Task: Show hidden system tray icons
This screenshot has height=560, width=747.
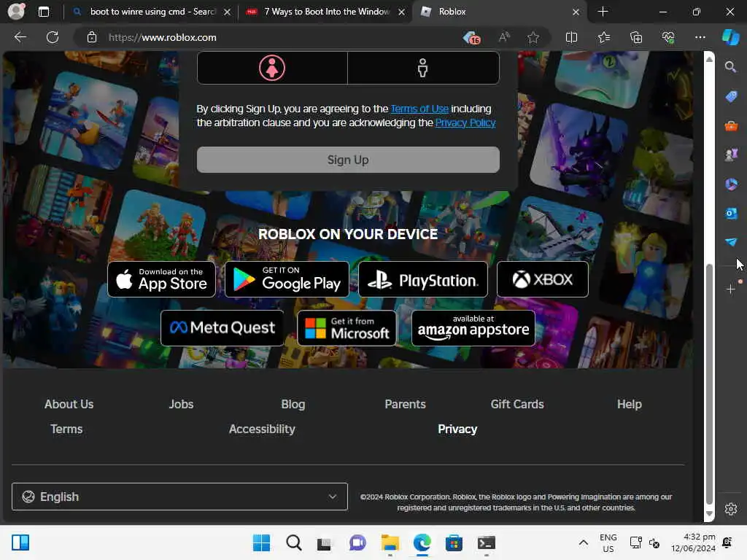Action: pyautogui.click(x=583, y=542)
